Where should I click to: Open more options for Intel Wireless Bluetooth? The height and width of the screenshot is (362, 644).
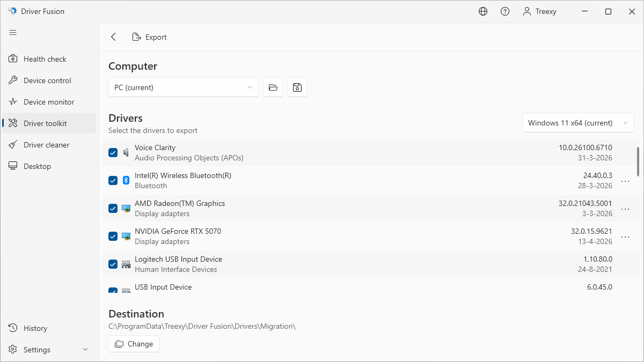coord(625,181)
